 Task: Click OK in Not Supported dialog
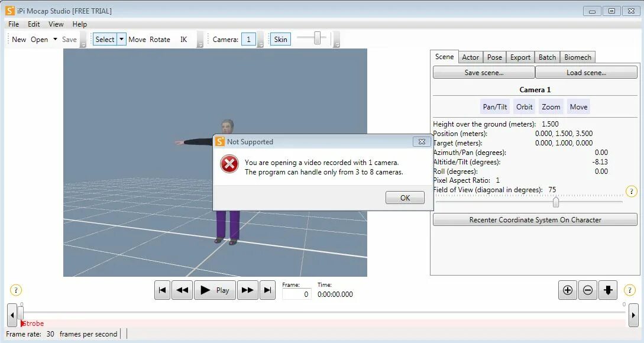[405, 198]
